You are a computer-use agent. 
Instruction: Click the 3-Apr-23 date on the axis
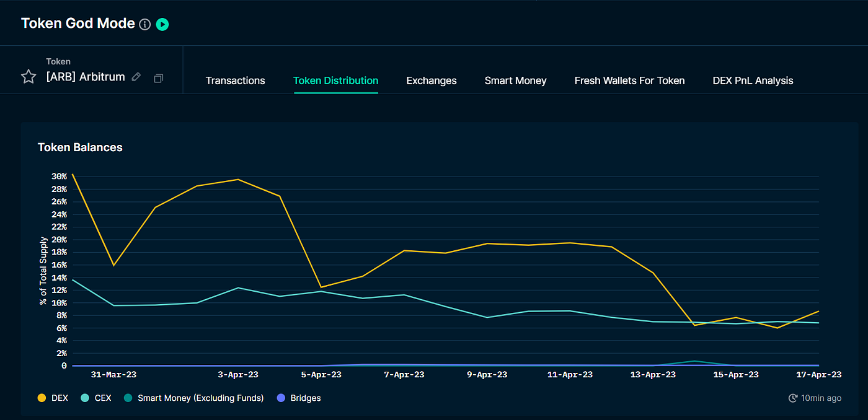[239, 375]
